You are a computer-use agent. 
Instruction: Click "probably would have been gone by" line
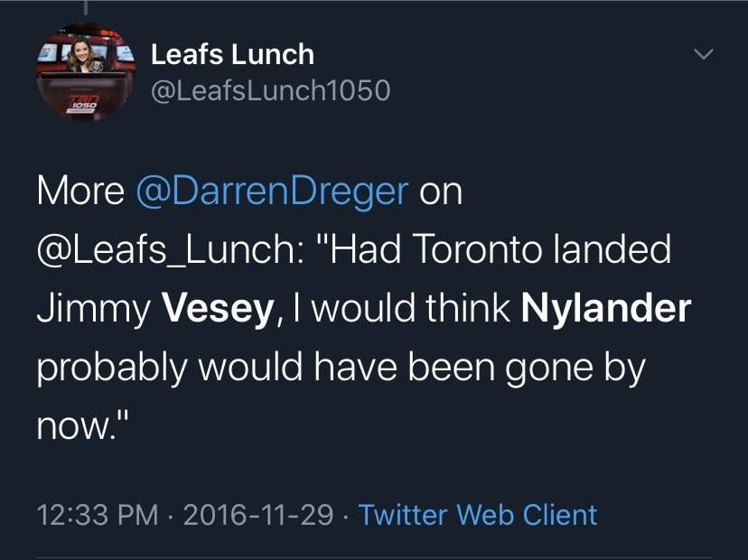[x=340, y=368]
